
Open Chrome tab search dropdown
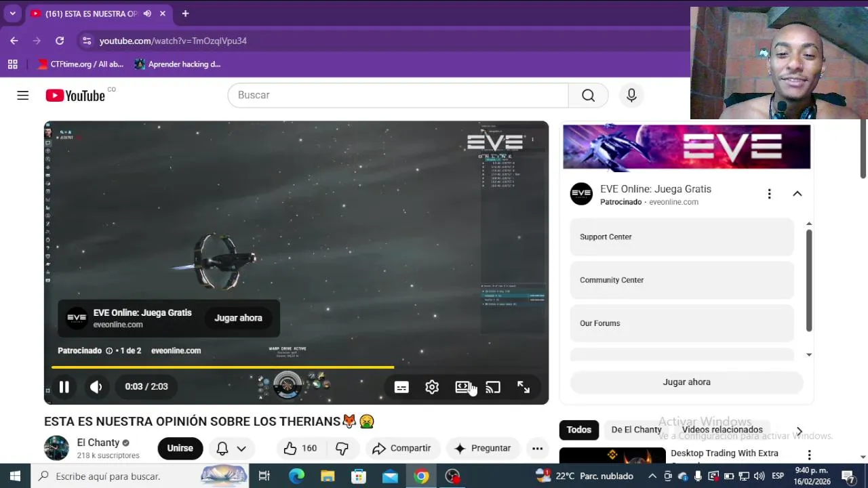(12, 14)
